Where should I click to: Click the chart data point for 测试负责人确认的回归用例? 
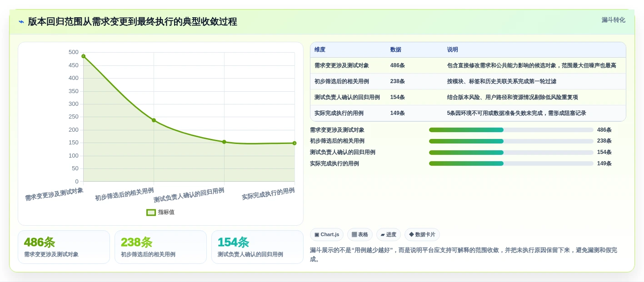point(224,142)
